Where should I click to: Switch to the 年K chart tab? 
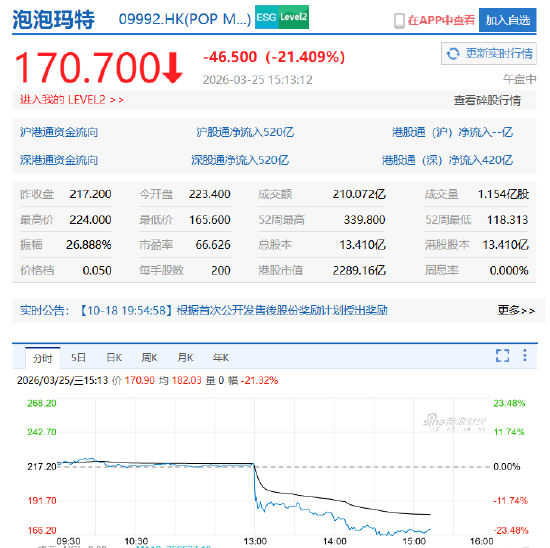(221, 357)
